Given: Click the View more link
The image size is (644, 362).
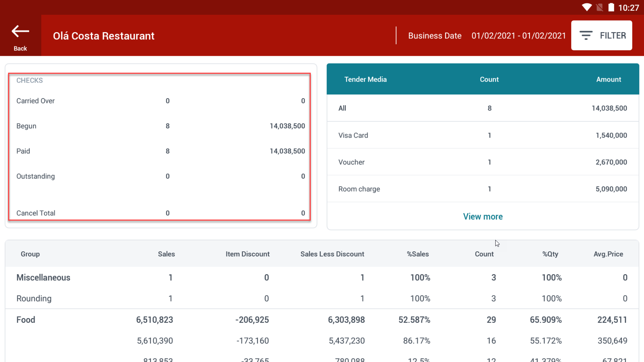Looking at the screenshot, I should pyautogui.click(x=482, y=217).
